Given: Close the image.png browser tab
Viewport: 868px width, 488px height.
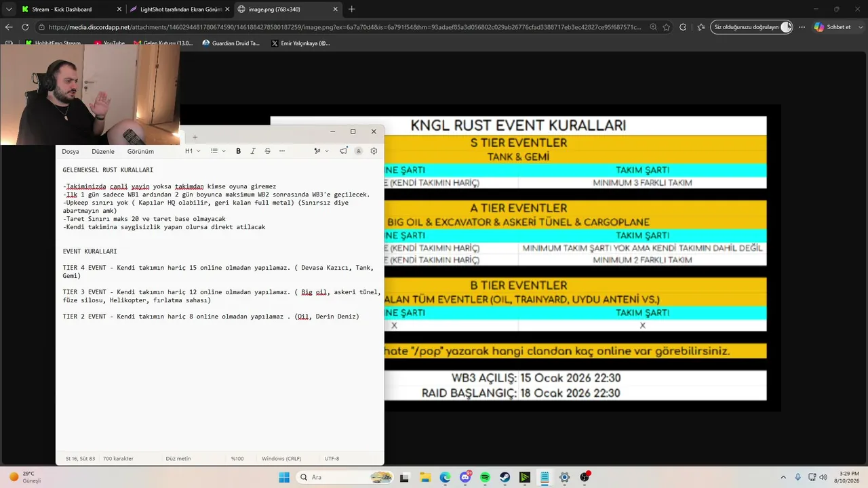Looking at the screenshot, I should [335, 9].
